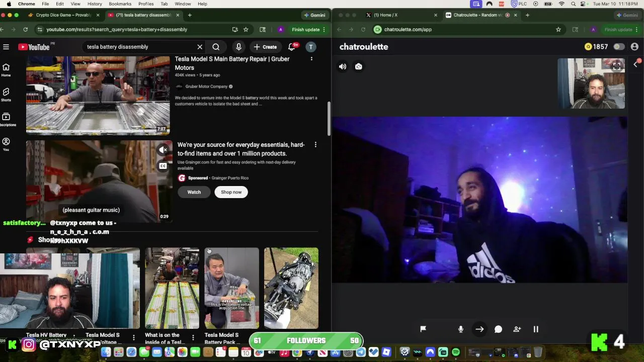Visit the Gruber Motor Company channel
This screenshot has height=362, width=644.
206,86
